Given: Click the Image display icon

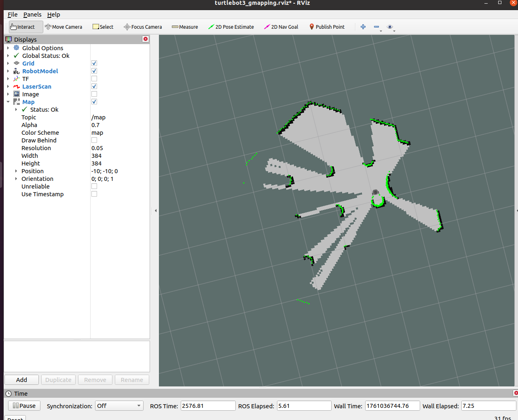Looking at the screenshot, I should 17,94.
